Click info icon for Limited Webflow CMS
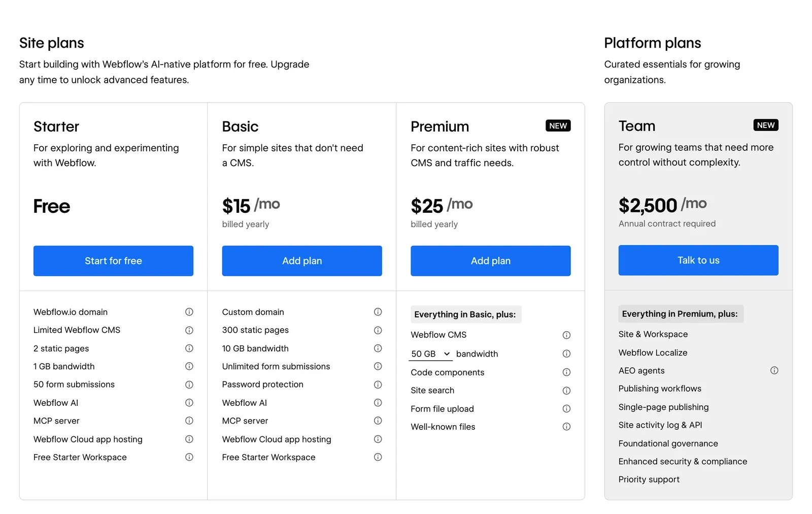 pyautogui.click(x=189, y=330)
